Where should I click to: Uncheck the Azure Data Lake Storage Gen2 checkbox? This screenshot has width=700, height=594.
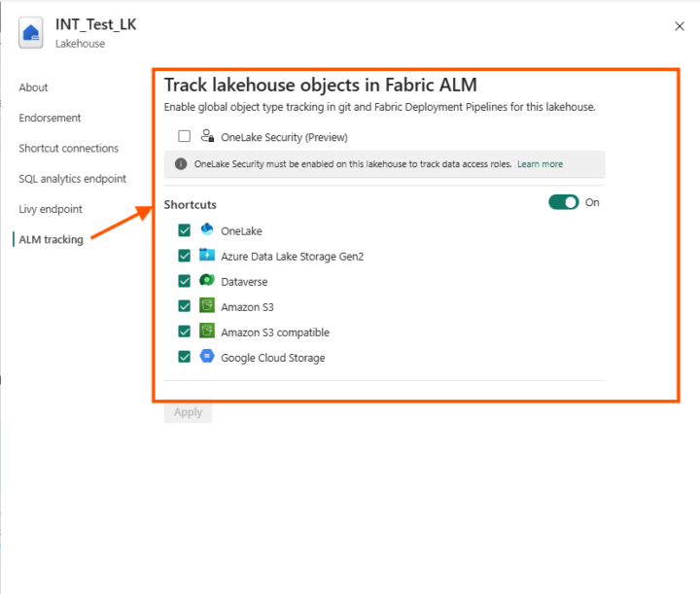pyautogui.click(x=185, y=256)
